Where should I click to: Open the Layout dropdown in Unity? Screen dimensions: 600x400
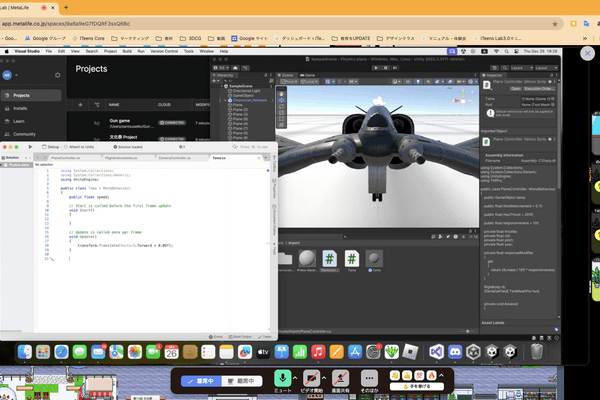click(546, 68)
